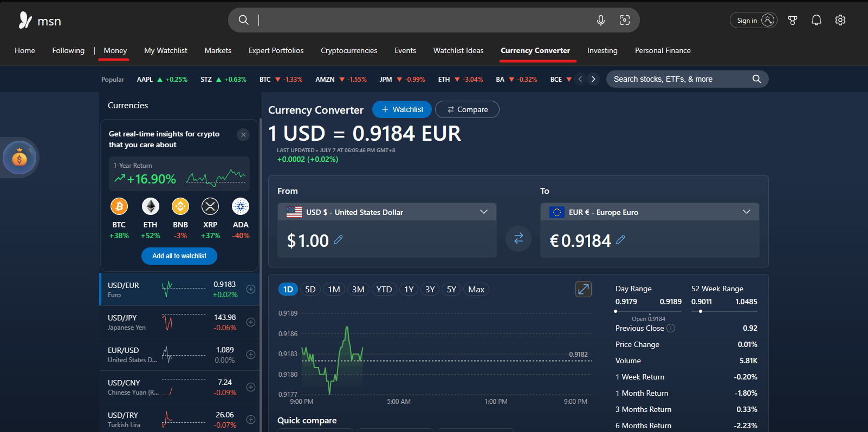Add USD/CNY to watchlist with plus

tap(251, 387)
